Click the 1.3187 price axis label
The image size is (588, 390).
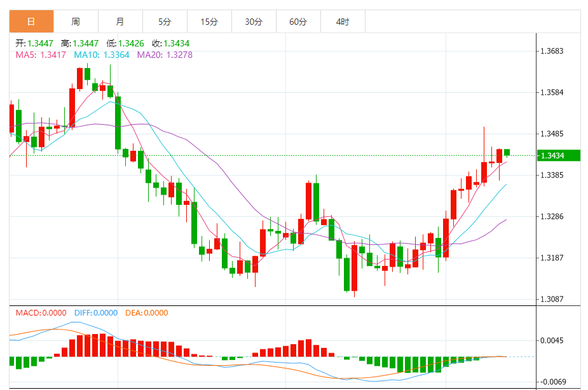(552, 258)
